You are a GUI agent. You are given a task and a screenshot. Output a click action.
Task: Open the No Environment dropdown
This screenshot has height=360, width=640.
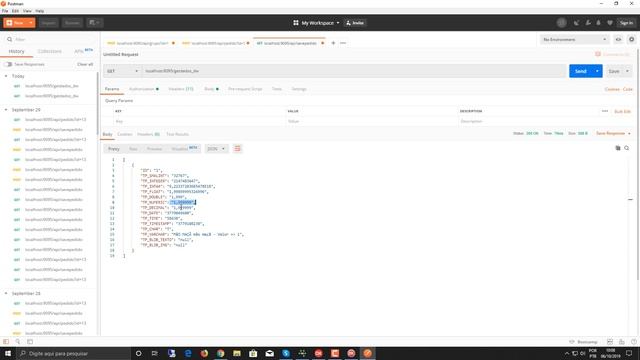point(574,40)
